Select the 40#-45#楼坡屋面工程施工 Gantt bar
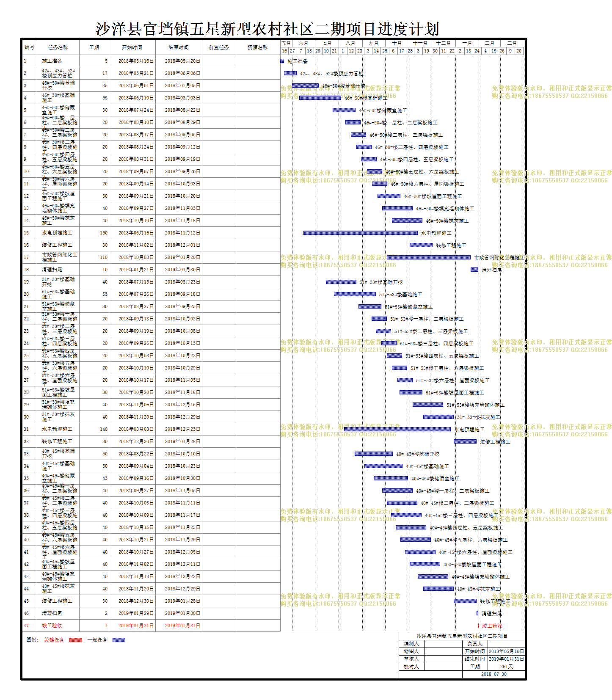The height and width of the screenshot is (700, 612). (425, 564)
